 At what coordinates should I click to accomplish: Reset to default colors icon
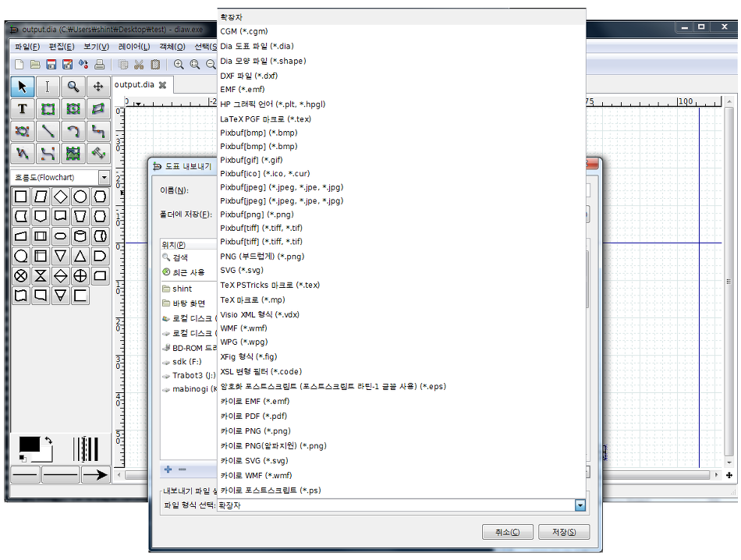(23, 458)
